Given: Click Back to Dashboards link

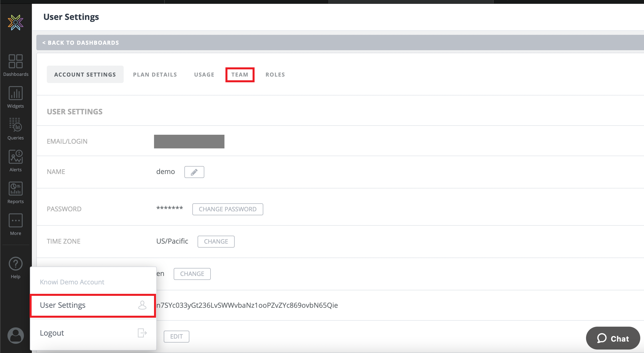Looking at the screenshot, I should (81, 43).
